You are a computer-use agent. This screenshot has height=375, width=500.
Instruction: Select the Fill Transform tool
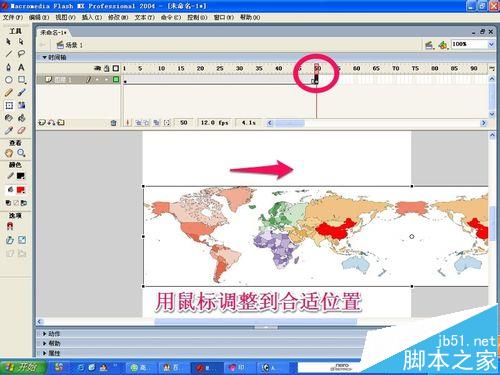click(x=21, y=105)
